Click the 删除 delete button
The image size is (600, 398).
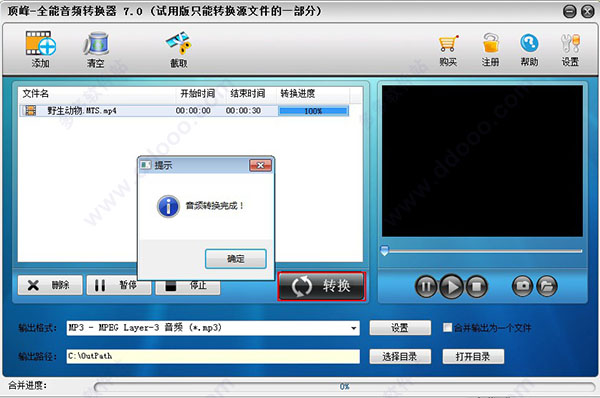pos(50,285)
